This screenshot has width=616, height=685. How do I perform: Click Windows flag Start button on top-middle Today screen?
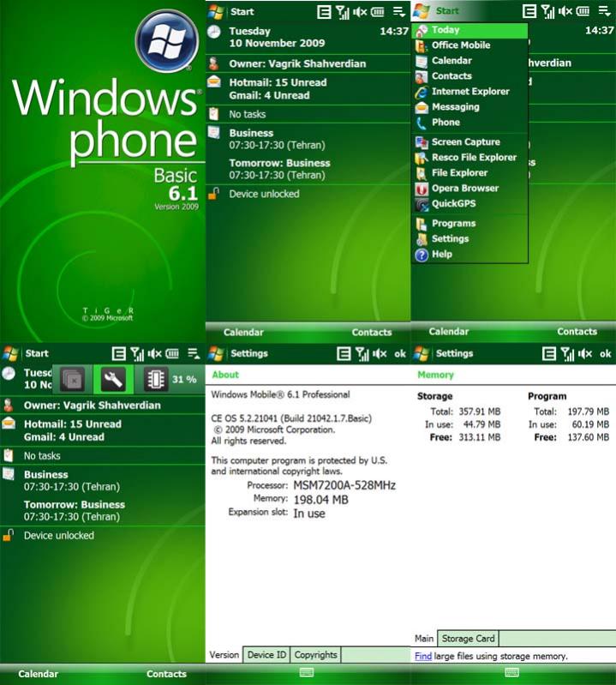pos(216,11)
